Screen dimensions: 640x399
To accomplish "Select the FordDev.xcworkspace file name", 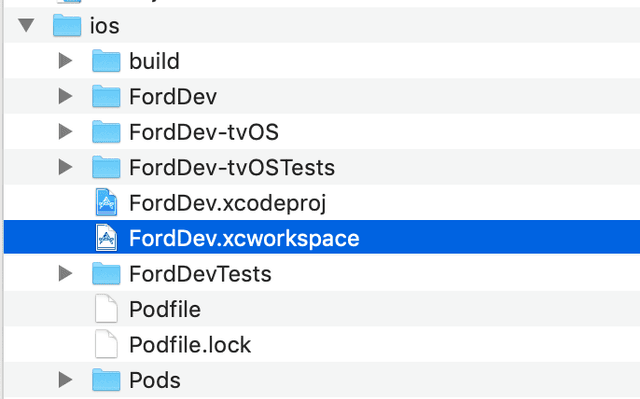I will [244, 239].
